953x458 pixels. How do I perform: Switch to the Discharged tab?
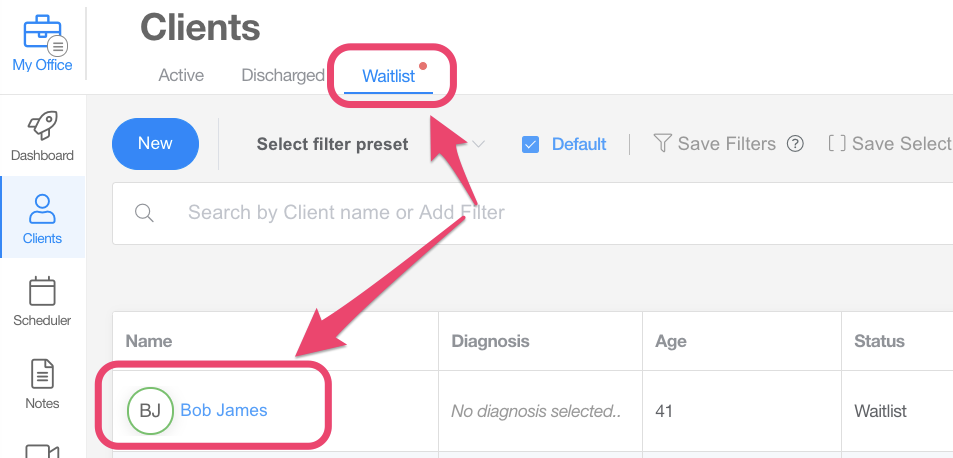(x=283, y=75)
